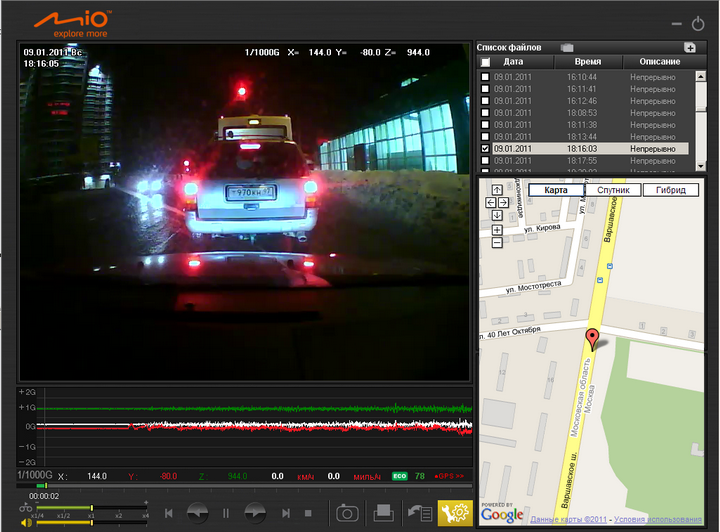The width and height of the screenshot is (720, 532).
Task: Open the settings wrench and gear button
Action: tap(455, 513)
